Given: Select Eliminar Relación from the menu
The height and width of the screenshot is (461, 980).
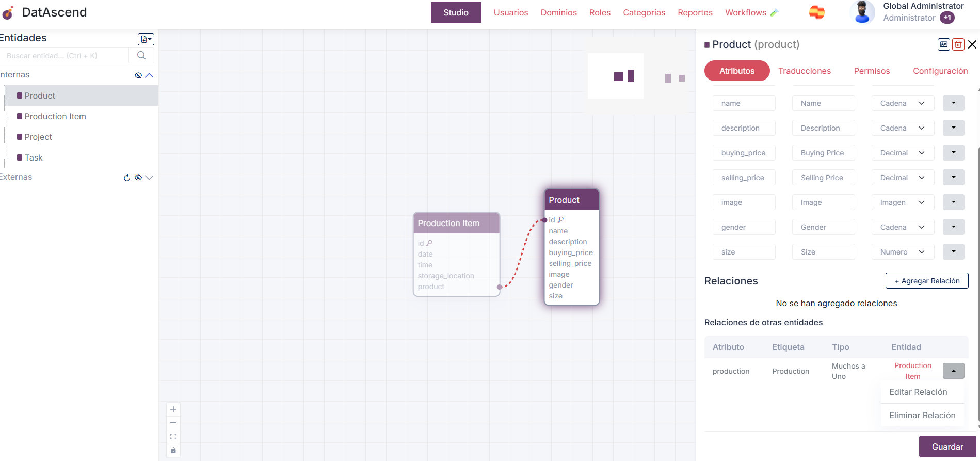Looking at the screenshot, I should [922, 415].
